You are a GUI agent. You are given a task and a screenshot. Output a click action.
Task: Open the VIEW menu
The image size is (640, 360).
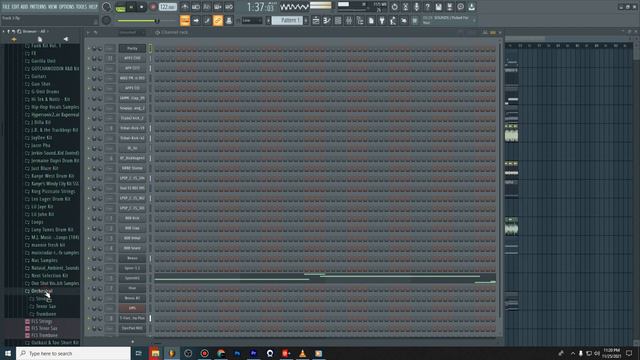pyautogui.click(x=53, y=7)
